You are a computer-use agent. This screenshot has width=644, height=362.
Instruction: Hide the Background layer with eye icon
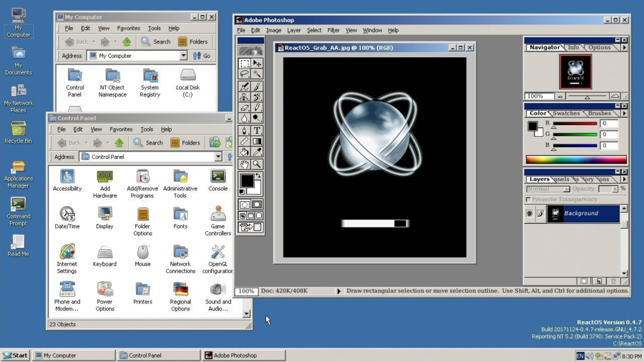point(530,214)
